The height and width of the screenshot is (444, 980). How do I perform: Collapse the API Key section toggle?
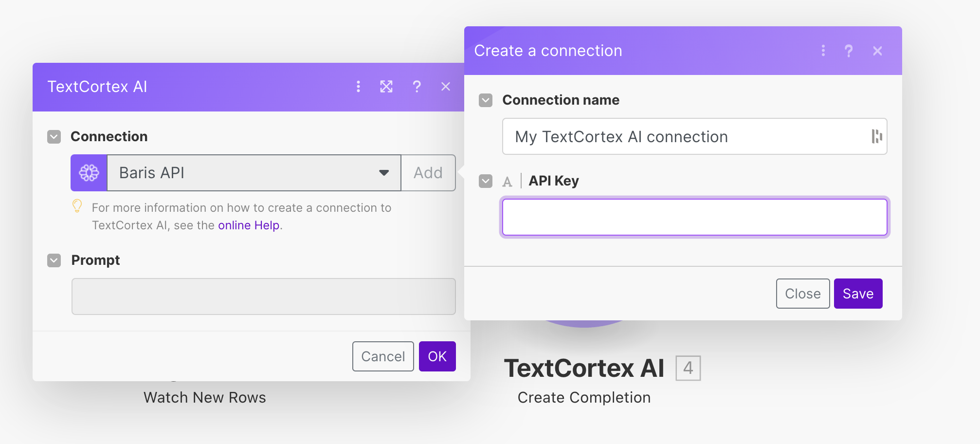[x=486, y=181]
